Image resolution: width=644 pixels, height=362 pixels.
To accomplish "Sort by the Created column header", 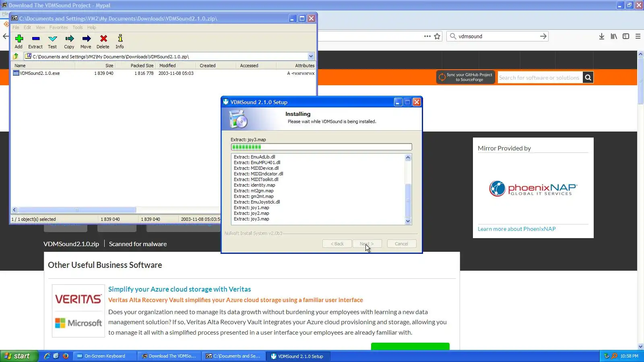I will click(x=216, y=66).
